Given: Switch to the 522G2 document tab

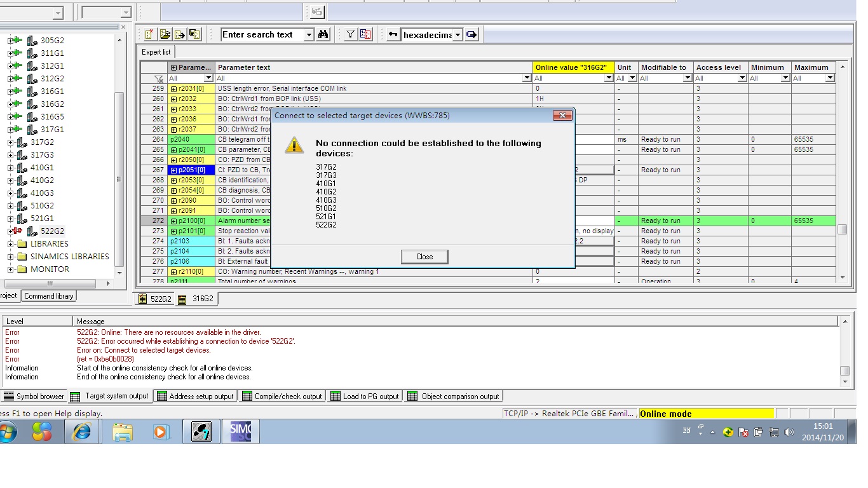Looking at the screenshot, I should (154, 299).
